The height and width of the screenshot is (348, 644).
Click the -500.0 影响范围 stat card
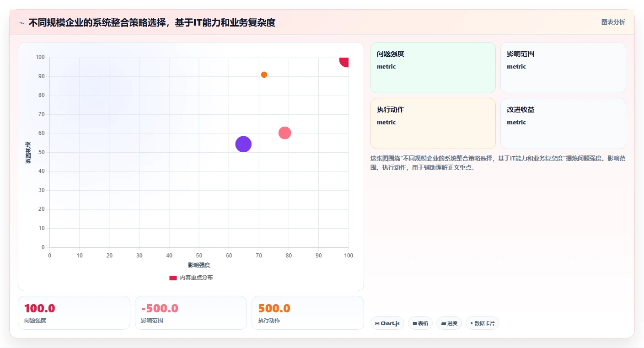[x=191, y=313]
